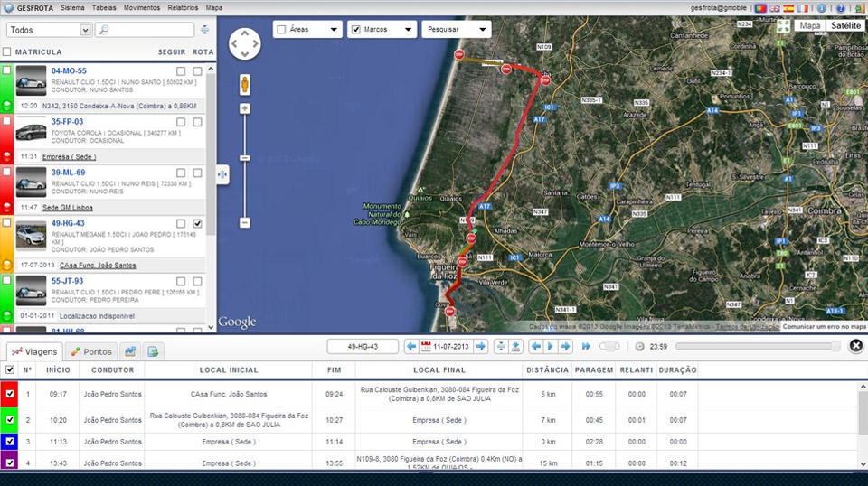Expand the Áreas dropdown arrow

pos(334,29)
